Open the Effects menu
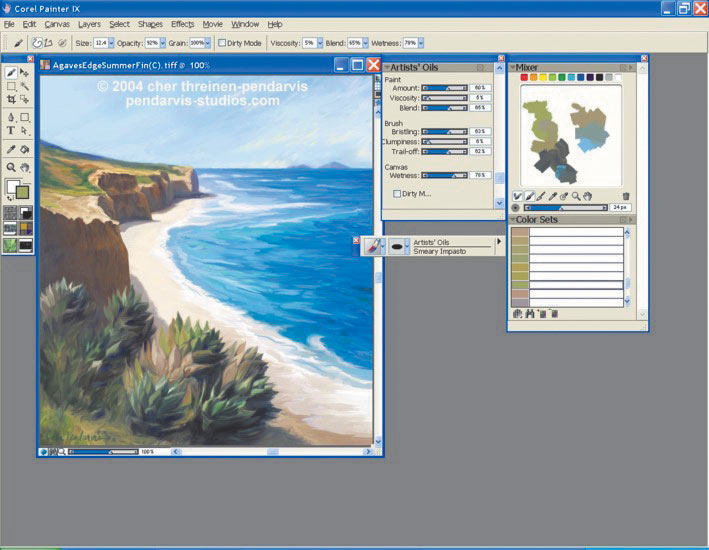The height and width of the screenshot is (550, 709). (183, 24)
